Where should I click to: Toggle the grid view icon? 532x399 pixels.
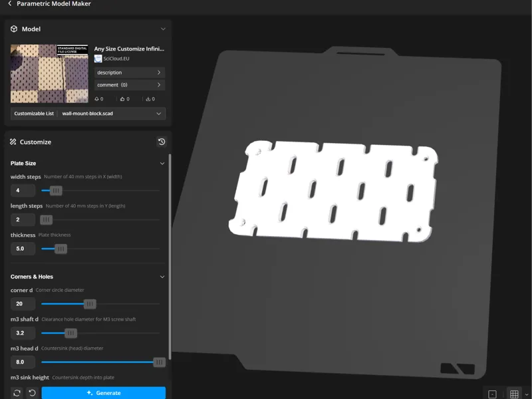click(x=514, y=394)
